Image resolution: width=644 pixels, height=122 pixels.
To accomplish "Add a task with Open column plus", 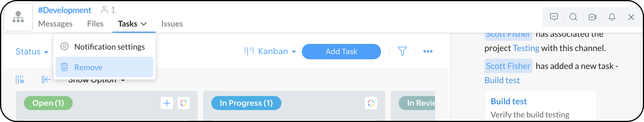I will coord(167,103).
